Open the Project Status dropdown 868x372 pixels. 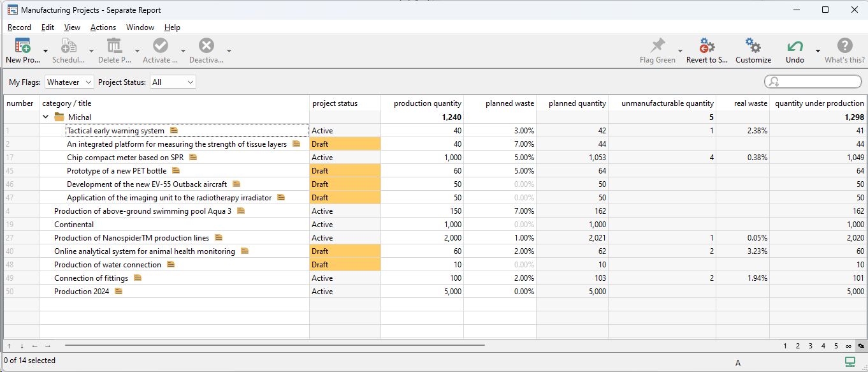coord(173,82)
